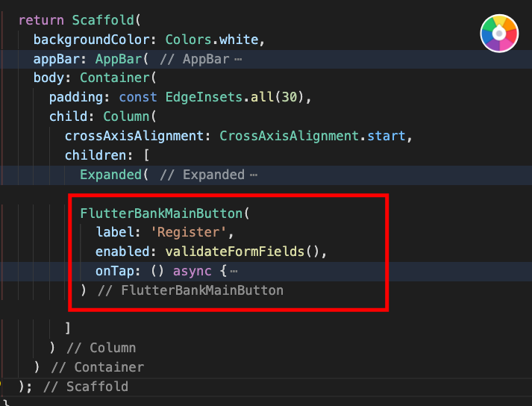Expand the folded Expanded widget ellipsis
The width and height of the screenshot is (532, 406).
(254, 175)
